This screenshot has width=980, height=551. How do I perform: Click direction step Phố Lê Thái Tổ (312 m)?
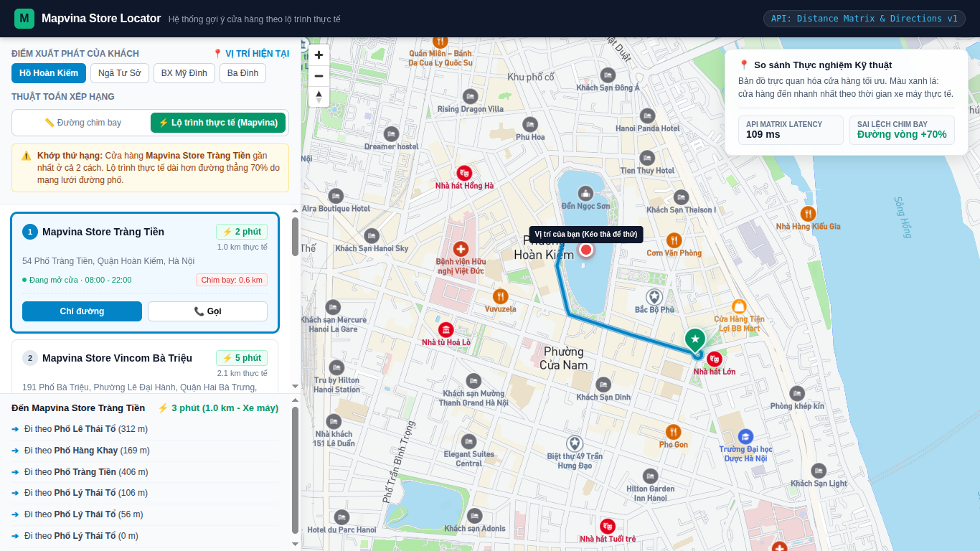click(145, 429)
